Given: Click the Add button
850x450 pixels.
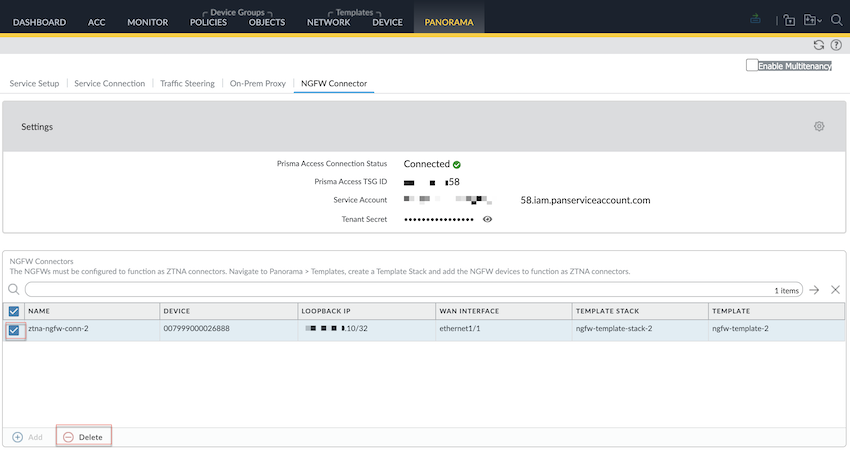Looking at the screenshot, I should [x=27, y=437].
